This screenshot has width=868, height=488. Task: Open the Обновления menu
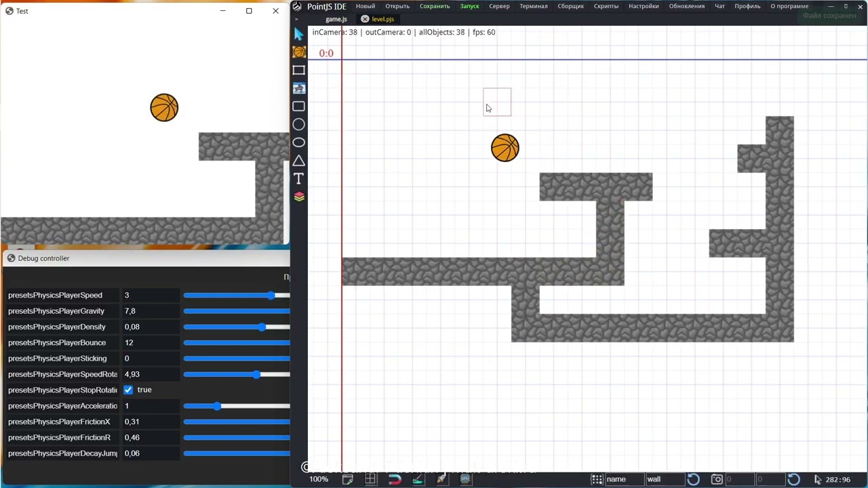(687, 6)
